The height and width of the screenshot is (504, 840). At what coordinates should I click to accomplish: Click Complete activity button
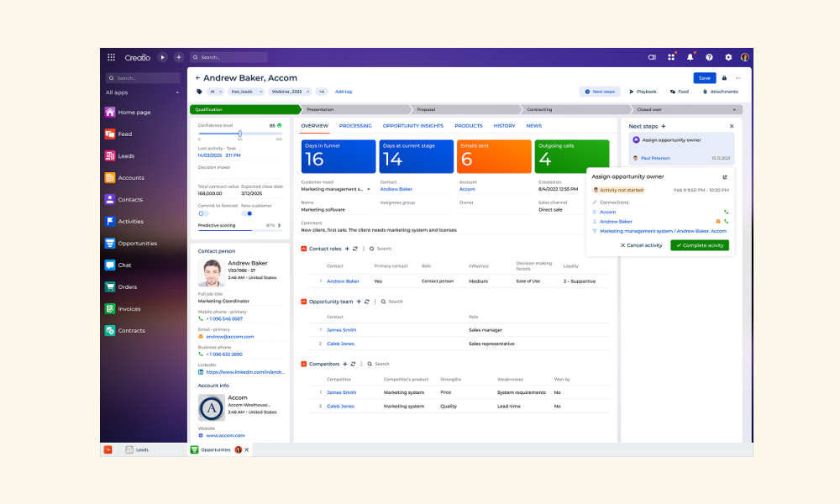point(700,245)
